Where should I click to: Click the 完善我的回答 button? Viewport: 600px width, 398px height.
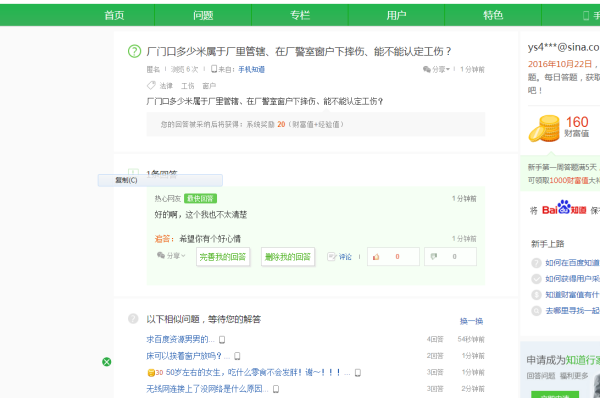[x=223, y=257]
